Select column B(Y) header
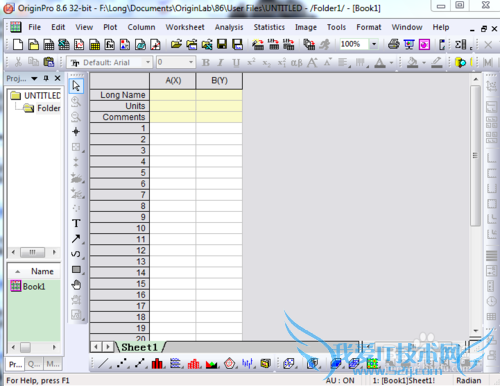 tap(219, 81)
